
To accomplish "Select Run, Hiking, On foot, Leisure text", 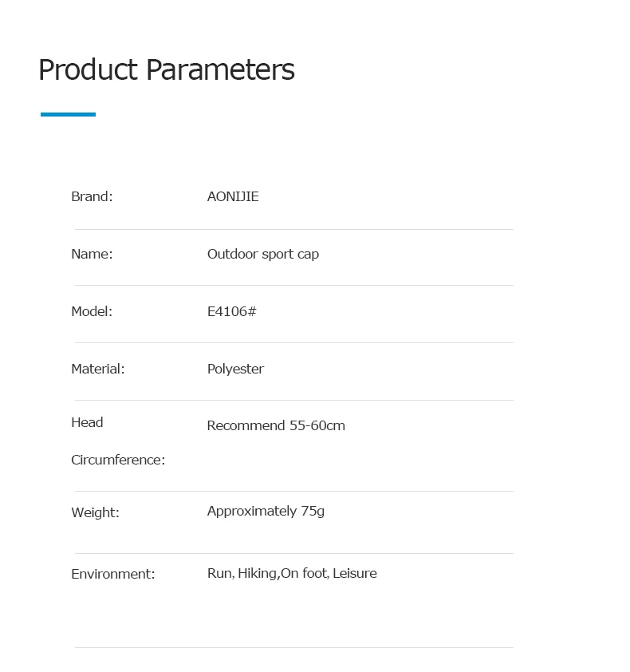I will point(292,573).
